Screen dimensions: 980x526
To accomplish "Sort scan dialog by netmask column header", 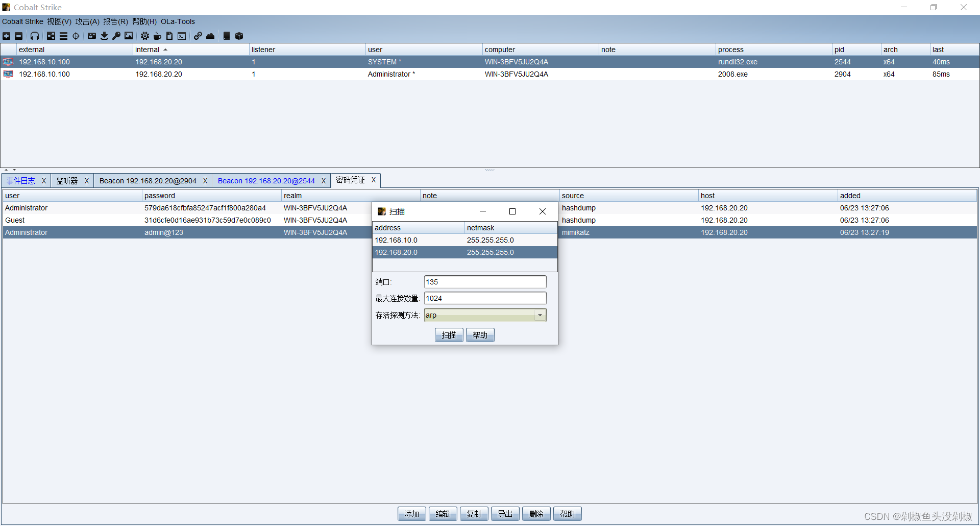I will [x=510, y=228].
